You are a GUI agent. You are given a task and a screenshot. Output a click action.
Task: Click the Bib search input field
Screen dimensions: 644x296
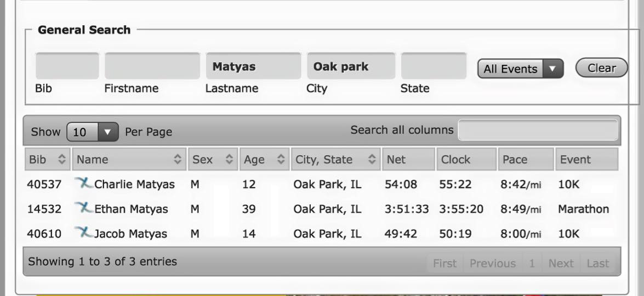67,66
